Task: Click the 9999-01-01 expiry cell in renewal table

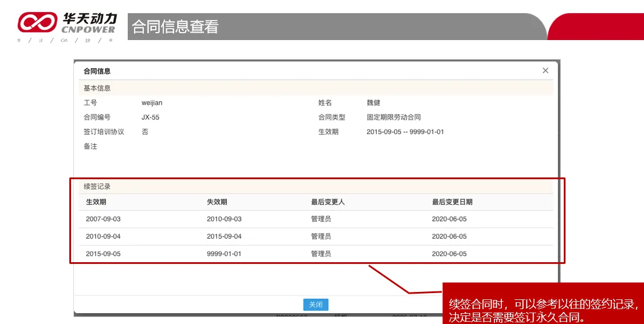Action: pos(224,254)
